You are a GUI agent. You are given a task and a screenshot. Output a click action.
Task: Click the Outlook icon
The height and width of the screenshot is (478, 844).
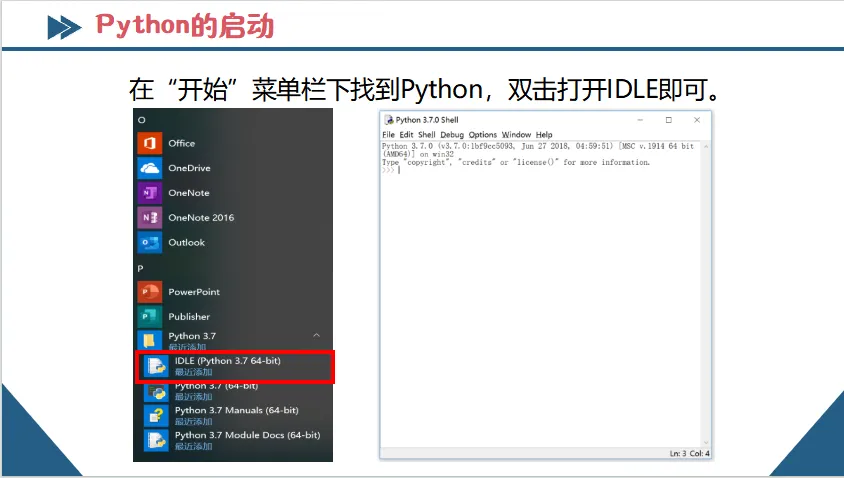[150, 242]
